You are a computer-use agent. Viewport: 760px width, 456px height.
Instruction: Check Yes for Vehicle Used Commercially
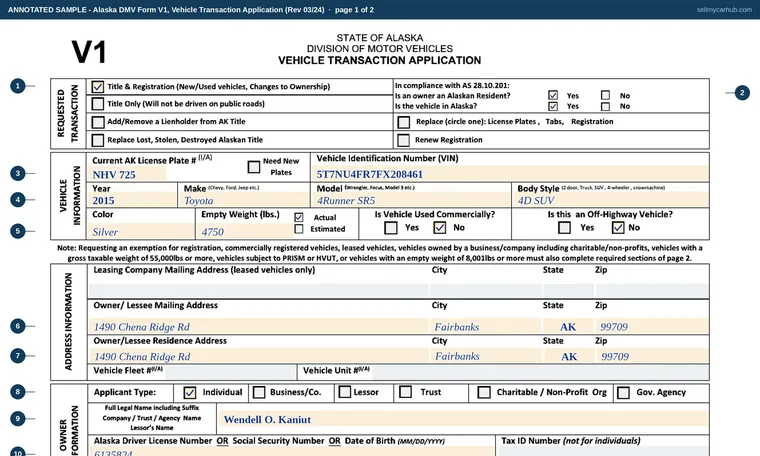tap(391, 227)
